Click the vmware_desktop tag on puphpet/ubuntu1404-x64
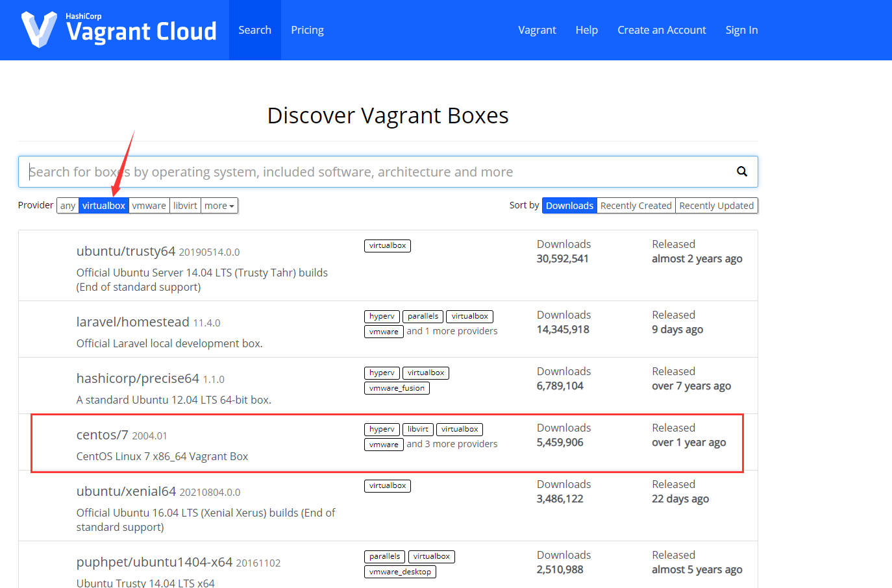The width and height of the screenshot is (892, 588). 400,571
